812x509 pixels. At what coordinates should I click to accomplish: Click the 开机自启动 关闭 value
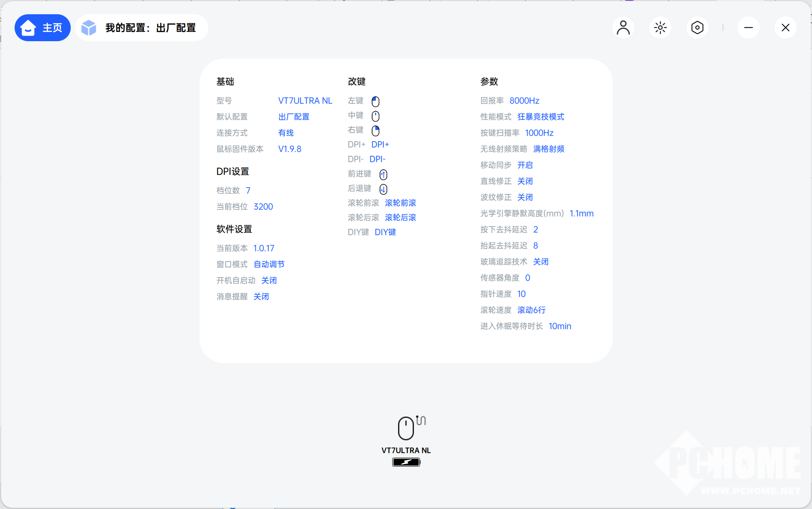tap(269, 281)
